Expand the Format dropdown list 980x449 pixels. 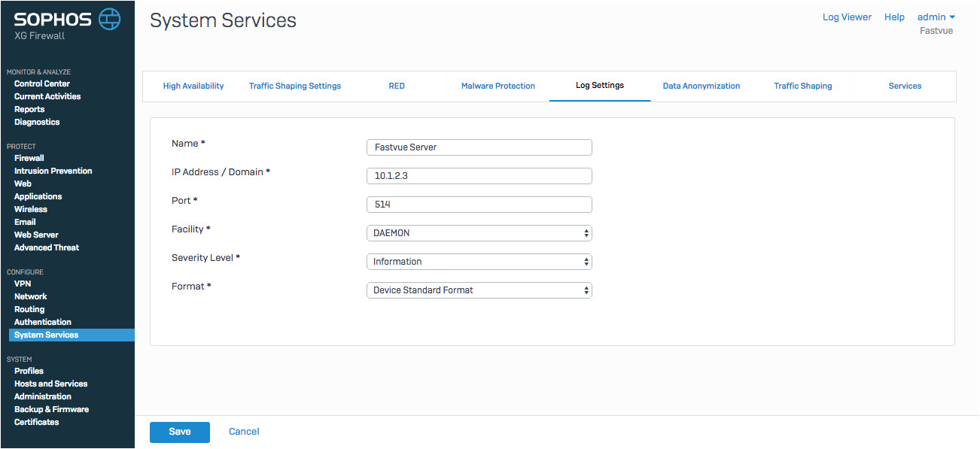pyautogui.click(x=479, y=290)
